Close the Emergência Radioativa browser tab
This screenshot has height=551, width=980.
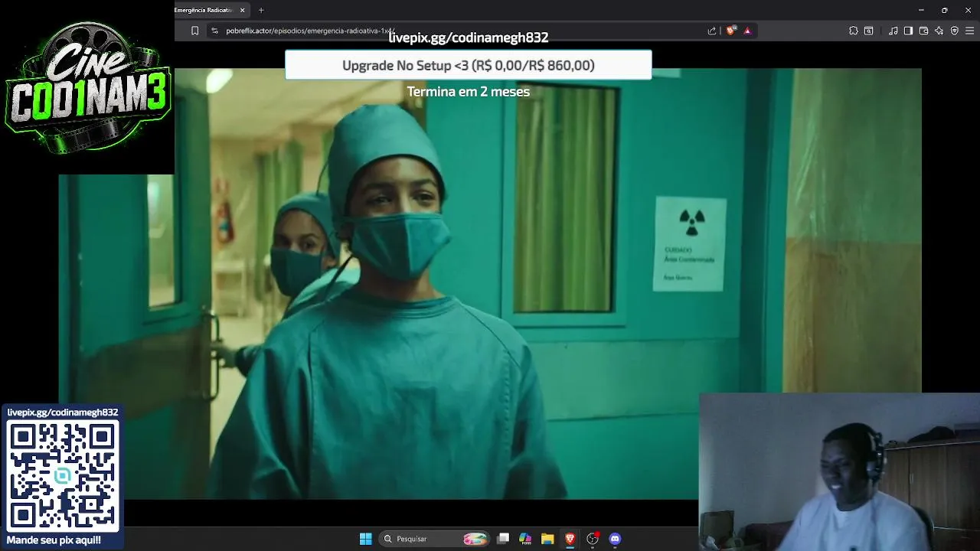coord(243,10)
